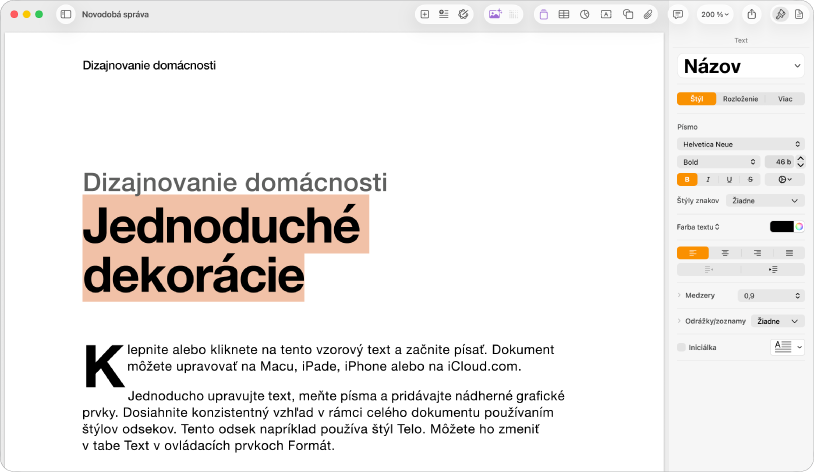Image resolution: width=814 pixels, height=473 pixels.
Task: Open the drop cap style dropdown
Action: pos(788,347)
